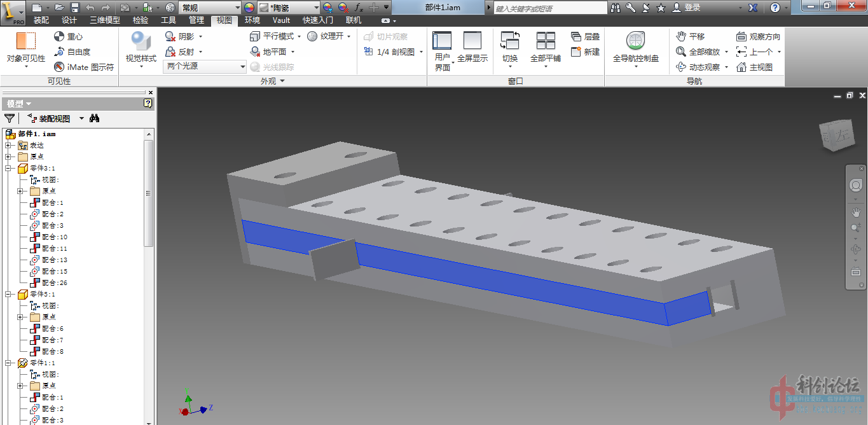
Task: Click the Full Screen (全屏显示) button
Action: pyautogui.click(x=472, y=47)
